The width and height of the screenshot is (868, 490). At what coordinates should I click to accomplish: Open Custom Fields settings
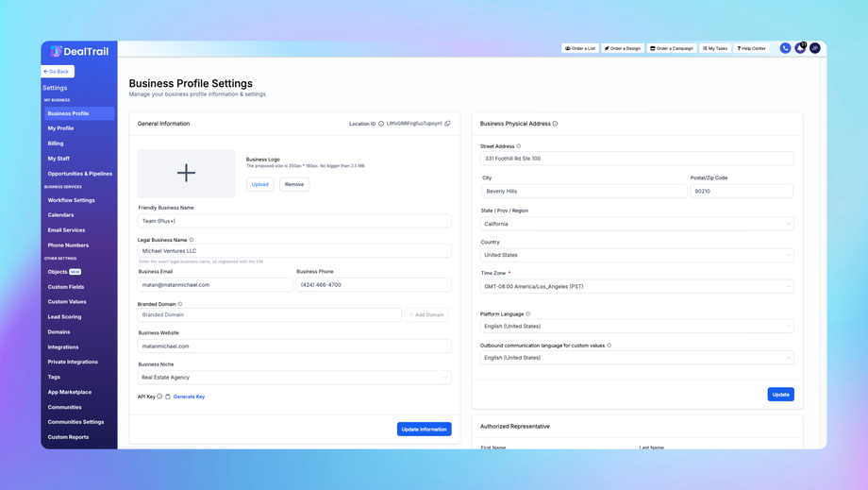tap(66, 287)
